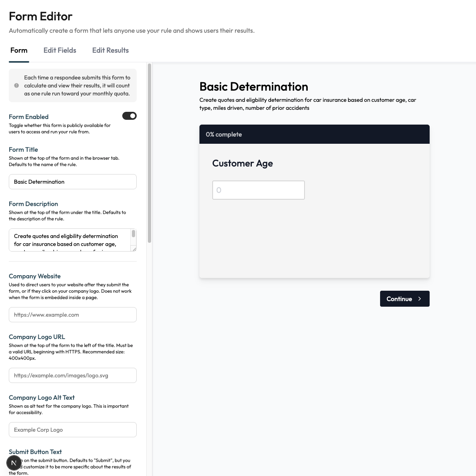Click the resize handle of the description textarea
The height and width of the screenshot is (476, 476).
pyautogui.click(x=134, y=249)
